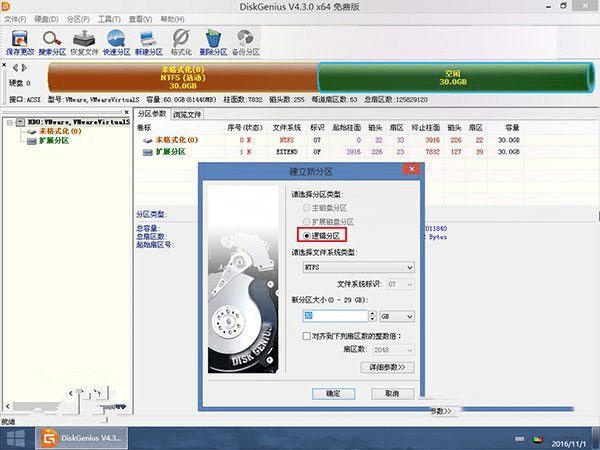Open the 工具(T) menu

(109, 19)
